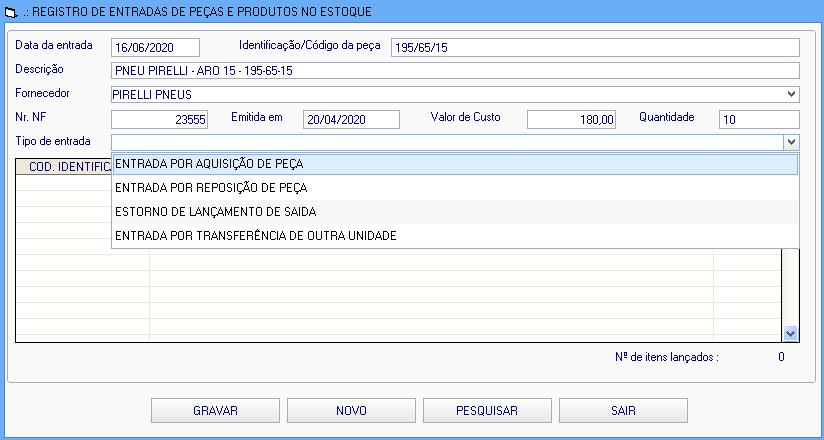Click the GRAVAR button
Image resolution: width=824 pixels, height=440 pixels.
coord(215,411)
